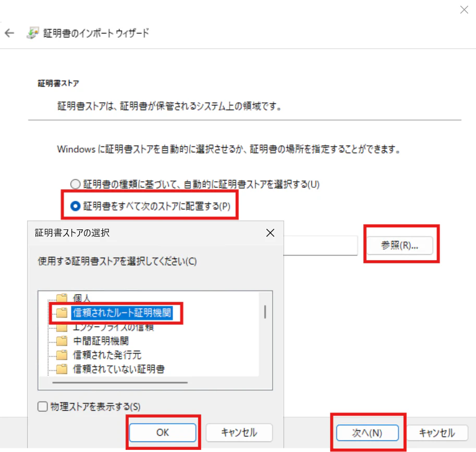
Task: Select the 中間証明機関 store
Action: (101, 341)
